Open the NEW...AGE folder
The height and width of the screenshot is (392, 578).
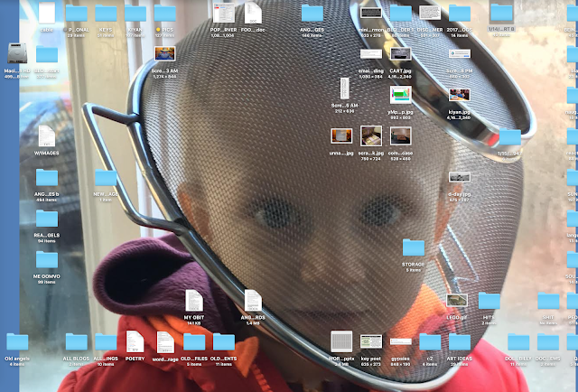coord(106,177)
